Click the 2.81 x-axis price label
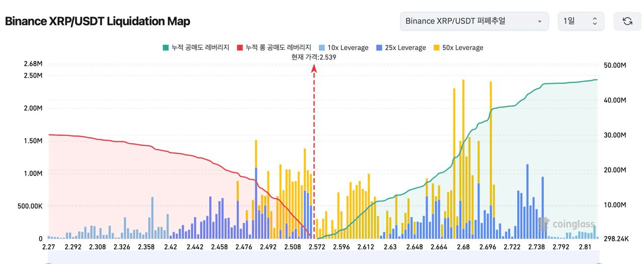644x264 pixels. [x=585, y=247]
